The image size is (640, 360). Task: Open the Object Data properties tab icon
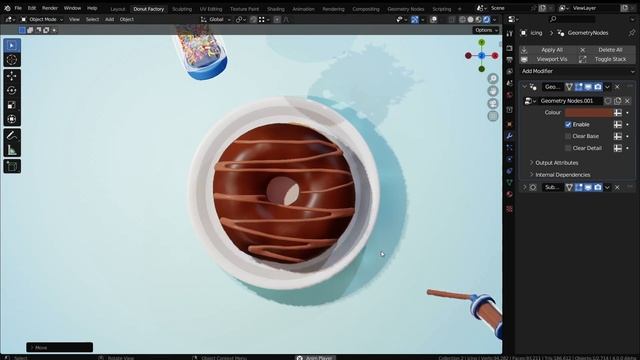click(x=509, y=182)
